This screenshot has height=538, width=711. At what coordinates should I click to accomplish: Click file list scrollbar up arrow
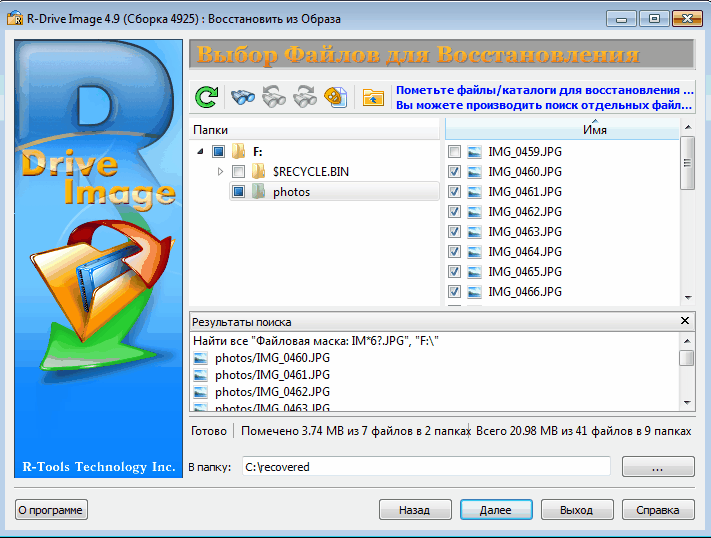[688, 127]
